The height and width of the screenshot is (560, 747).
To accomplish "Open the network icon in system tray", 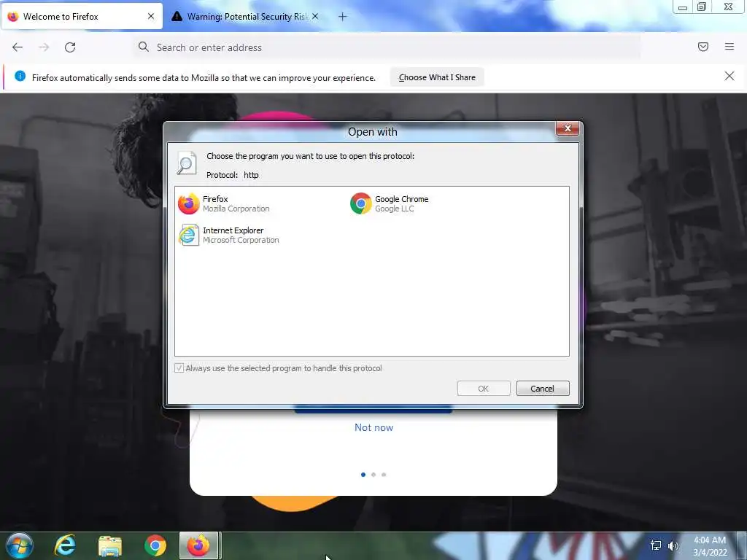I will click(x=656, y=545).
